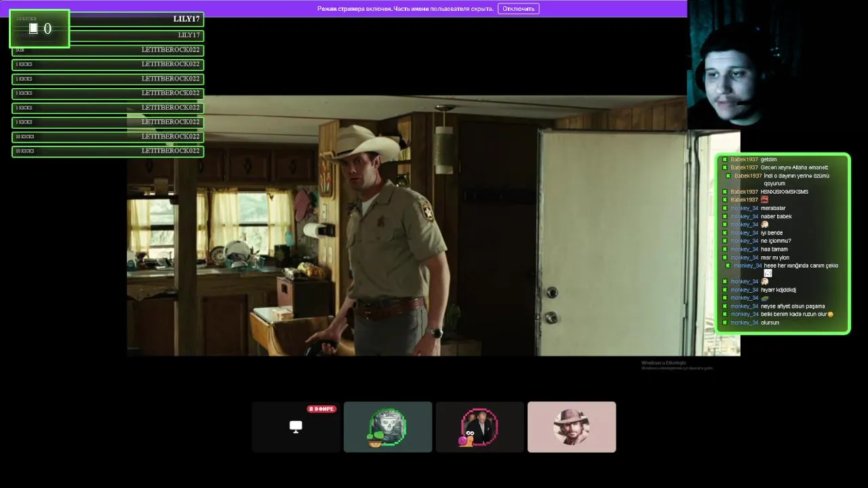Click the counter widget showing 0
This screenshot has height=488, width=868.
pos(39,28)
